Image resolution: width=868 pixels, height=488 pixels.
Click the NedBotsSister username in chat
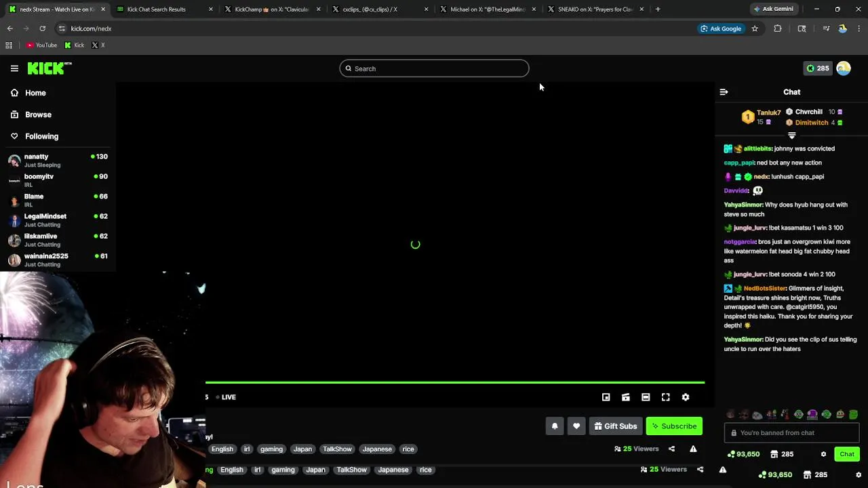pyautogui.click(x=765, y=289)
